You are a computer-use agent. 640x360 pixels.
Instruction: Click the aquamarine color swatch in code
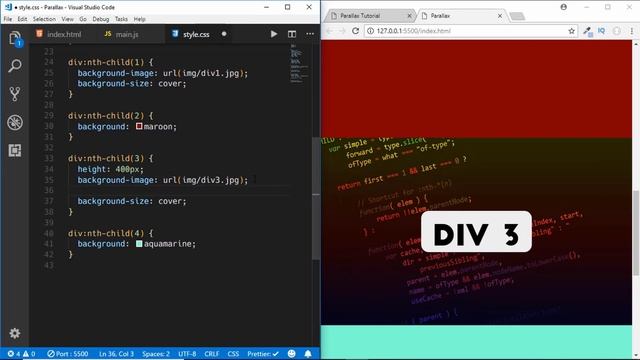pos(139,244)
